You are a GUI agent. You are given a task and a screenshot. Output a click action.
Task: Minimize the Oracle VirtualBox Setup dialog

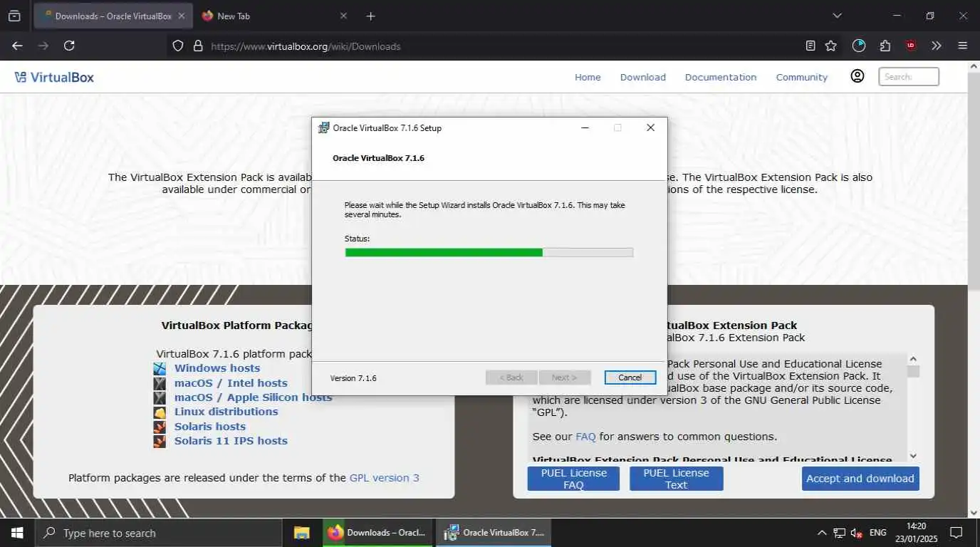[x=585, y=127]
